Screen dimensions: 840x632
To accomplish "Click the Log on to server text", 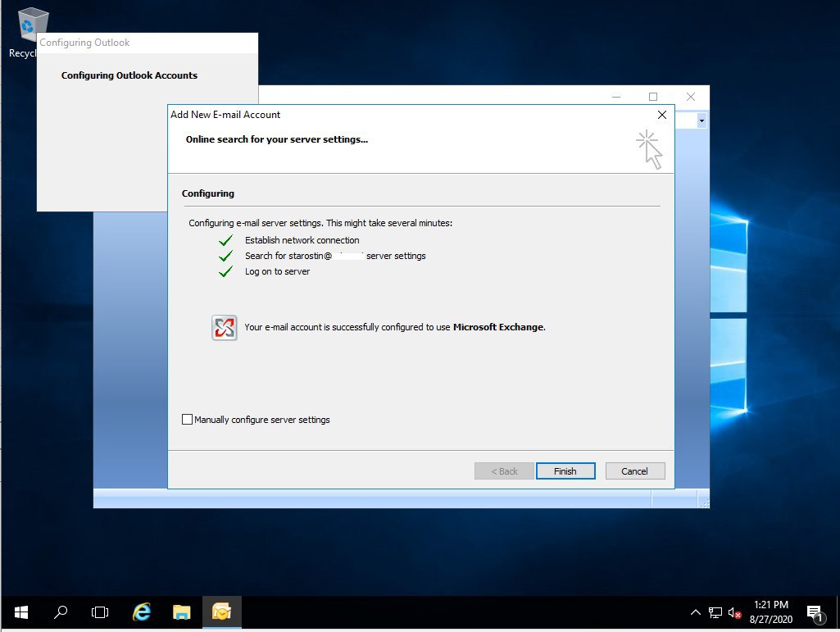I will 278,271.
